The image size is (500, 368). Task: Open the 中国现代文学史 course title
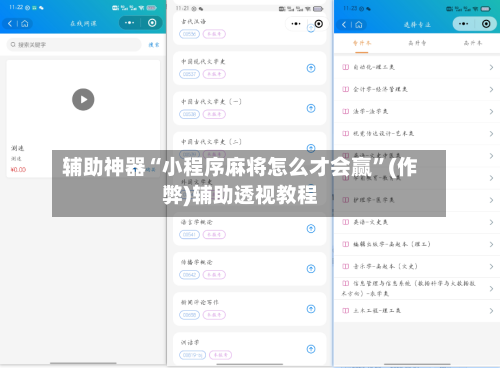[203, 62]
